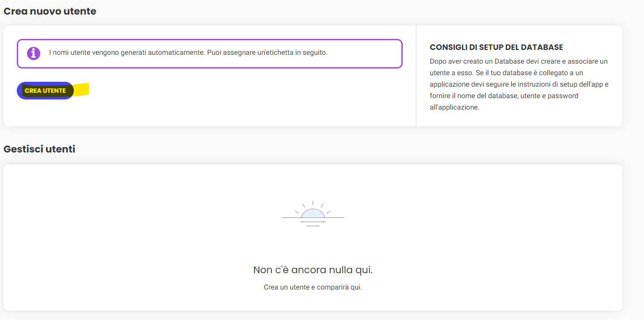Click the yellow highlighter mark beside the button

(81, 89)
